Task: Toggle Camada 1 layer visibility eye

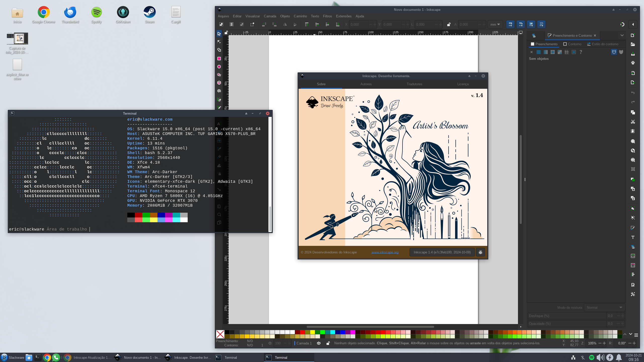Action: [319, 343]
